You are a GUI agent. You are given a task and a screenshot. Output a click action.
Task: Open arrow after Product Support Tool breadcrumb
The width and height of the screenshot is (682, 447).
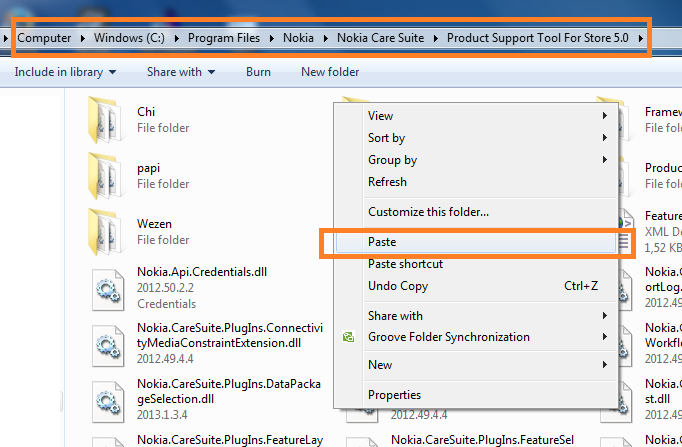(x=641, y=38)
